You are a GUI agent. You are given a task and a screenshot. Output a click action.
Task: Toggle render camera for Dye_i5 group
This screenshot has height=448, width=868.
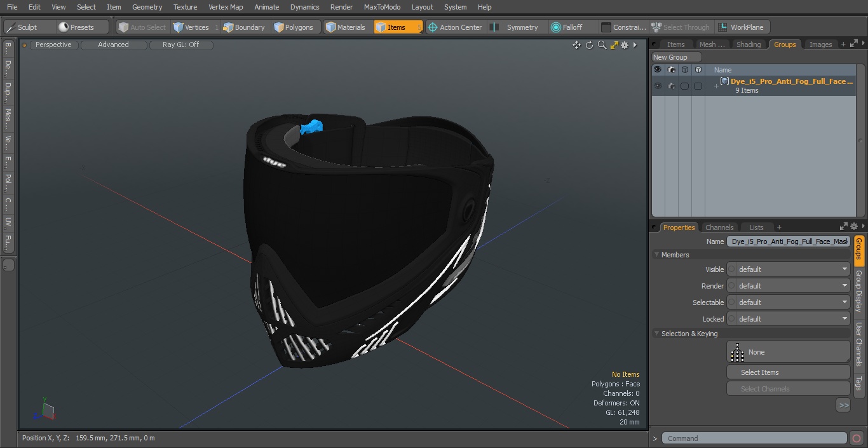(x=672, y=86)
